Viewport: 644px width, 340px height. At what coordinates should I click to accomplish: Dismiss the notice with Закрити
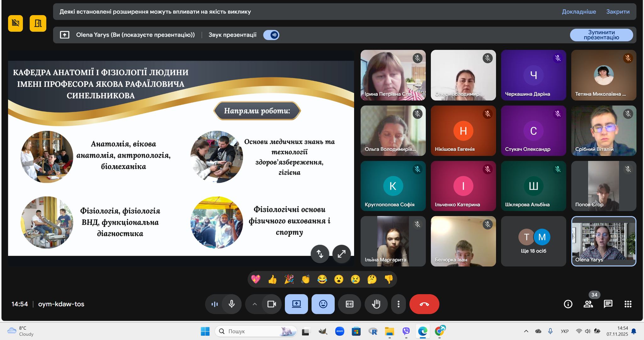tap(618, 12)
